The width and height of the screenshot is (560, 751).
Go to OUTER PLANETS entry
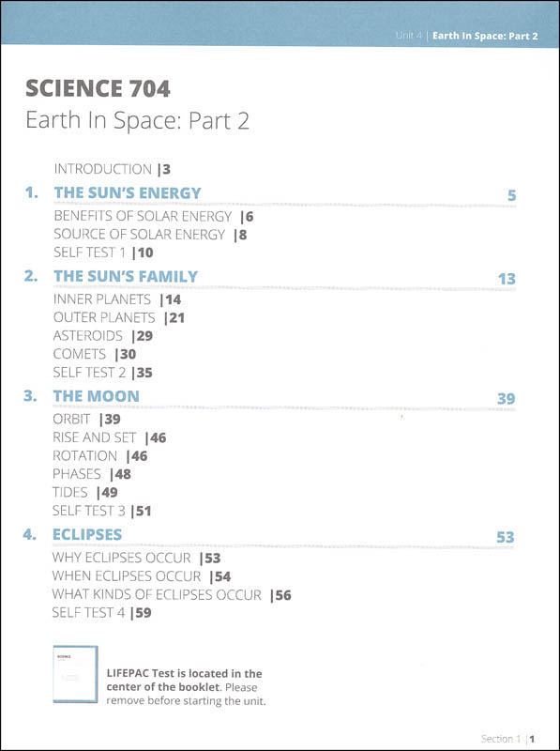click(119, 318)
